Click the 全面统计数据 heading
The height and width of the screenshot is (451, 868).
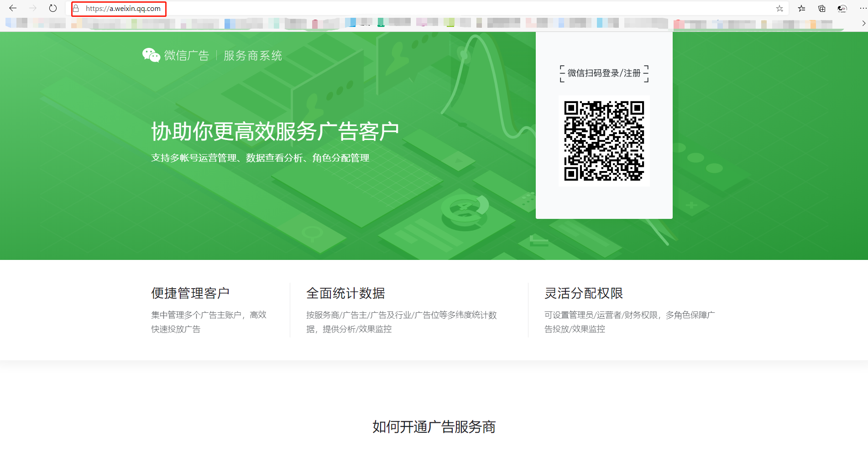click(345, 293)
